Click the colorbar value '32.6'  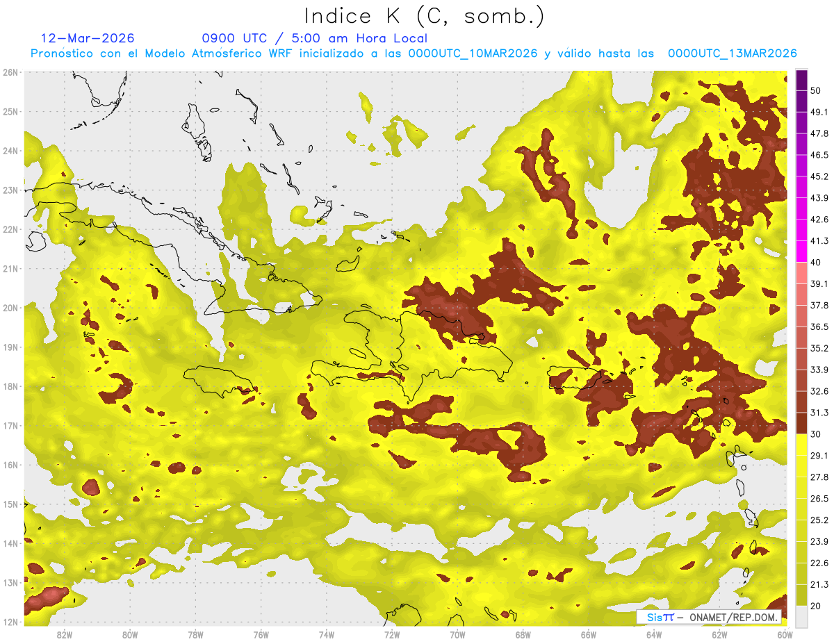pyautogui.click(x=819, y=391)
